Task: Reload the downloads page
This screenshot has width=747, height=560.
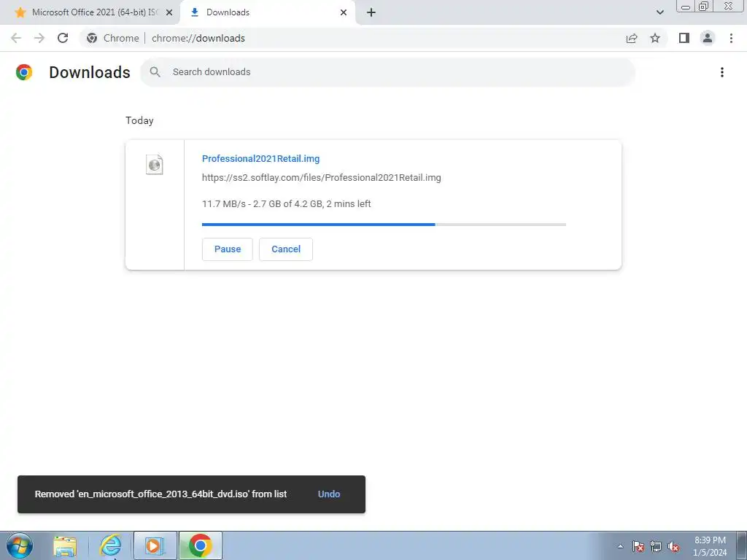Action: click(x=63, y=38)
